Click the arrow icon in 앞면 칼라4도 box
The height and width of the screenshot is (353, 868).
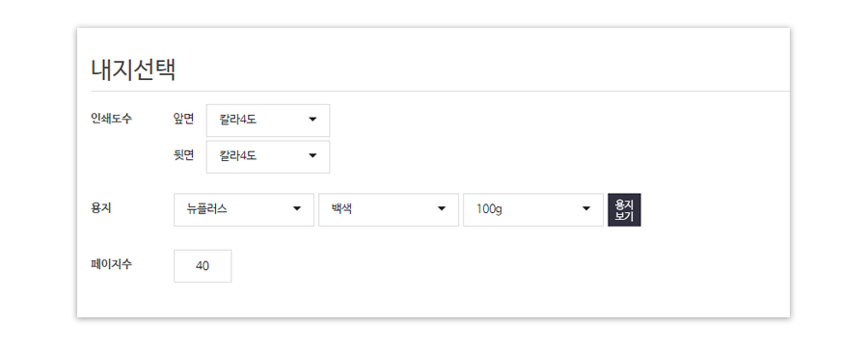[x=312, y=120]
